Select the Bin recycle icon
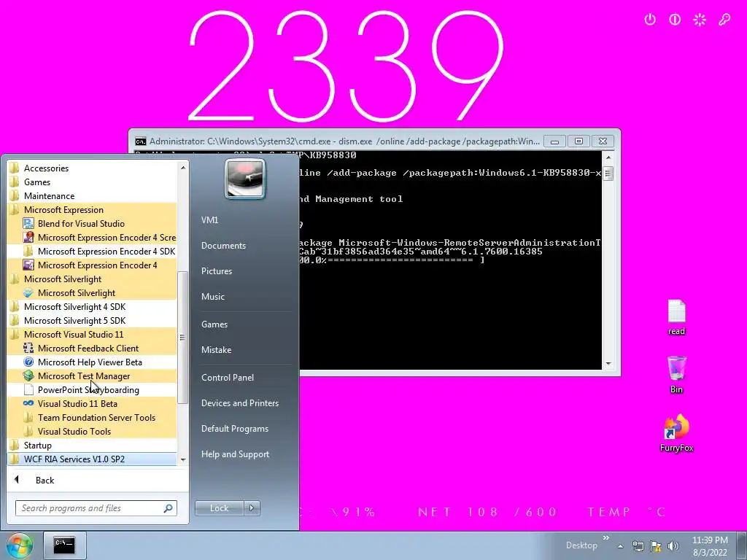 click(x=676, y=374)
